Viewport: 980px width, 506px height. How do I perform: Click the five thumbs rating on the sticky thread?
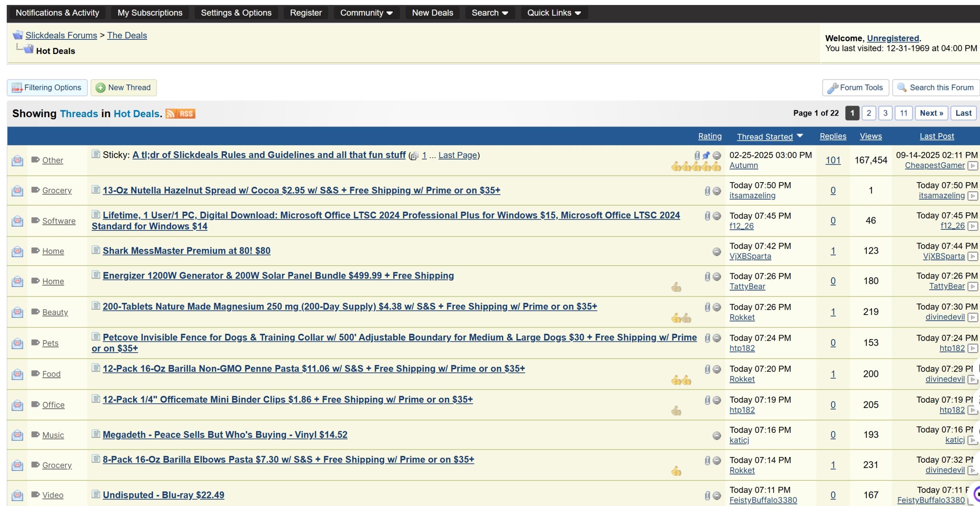point(696,166)
